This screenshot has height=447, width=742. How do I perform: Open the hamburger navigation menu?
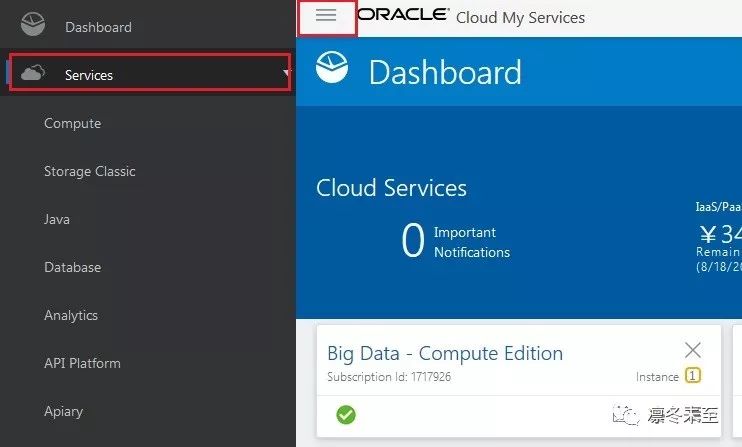click(x=326, y=15)
